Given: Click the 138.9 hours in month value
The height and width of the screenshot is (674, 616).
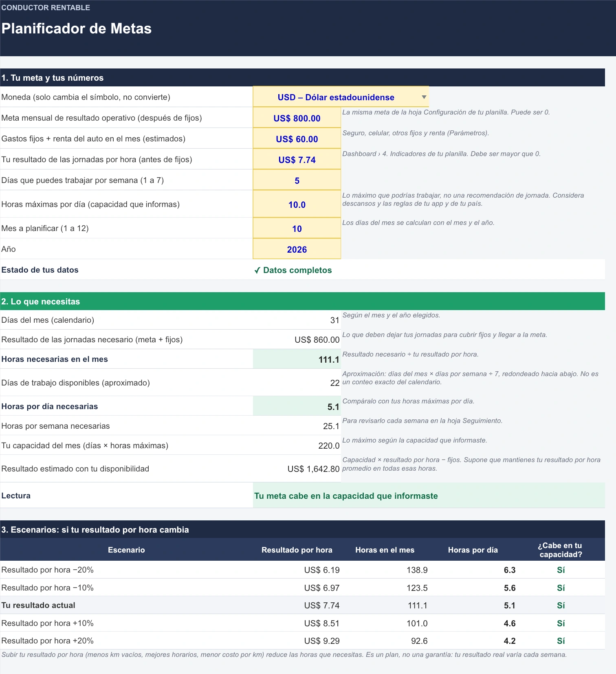Looking at the screenshot, I should [417, 570].
